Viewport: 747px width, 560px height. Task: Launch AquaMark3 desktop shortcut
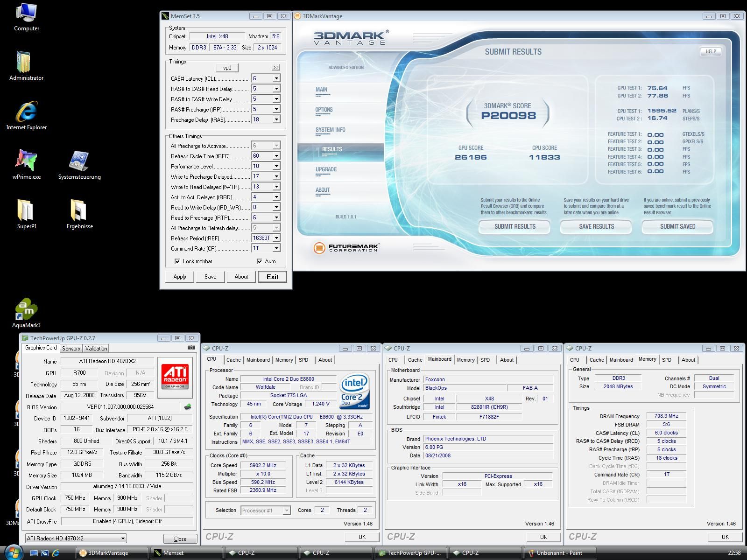[x=26, y=313]
